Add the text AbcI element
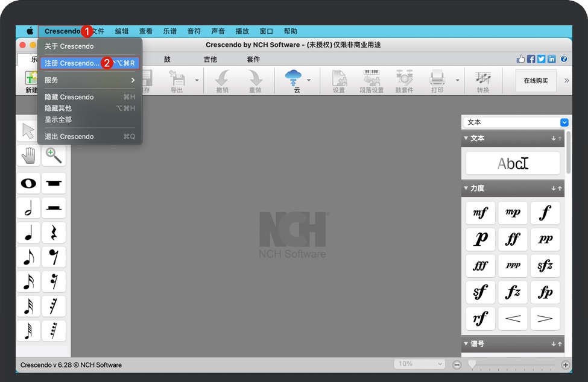Screen dimensions: 588x382 (x=513, y=163)
